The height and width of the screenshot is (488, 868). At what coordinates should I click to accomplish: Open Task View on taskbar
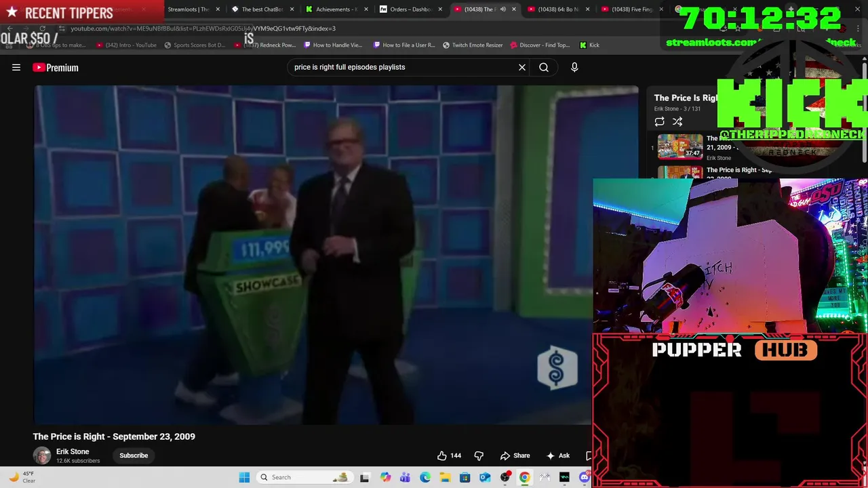tap(365, 477)
